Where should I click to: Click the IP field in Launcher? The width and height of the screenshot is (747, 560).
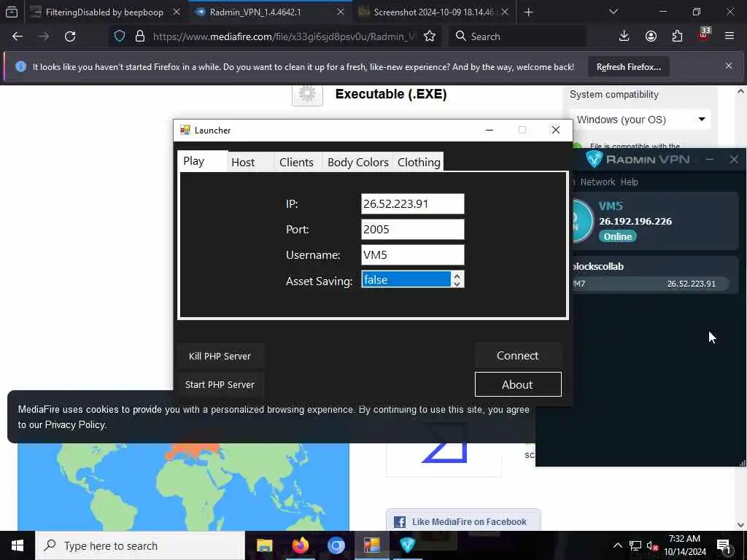[x=412, y=204]
